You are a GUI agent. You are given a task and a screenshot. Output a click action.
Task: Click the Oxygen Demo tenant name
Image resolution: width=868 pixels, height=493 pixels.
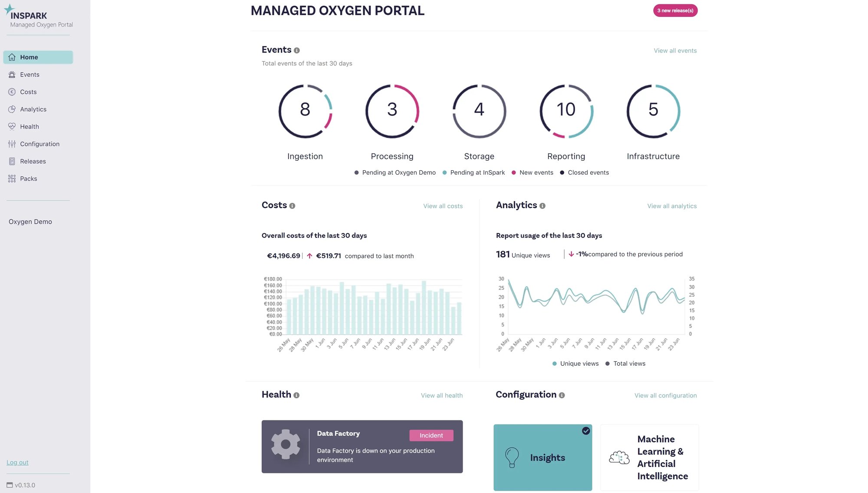(x=30, y=222)
